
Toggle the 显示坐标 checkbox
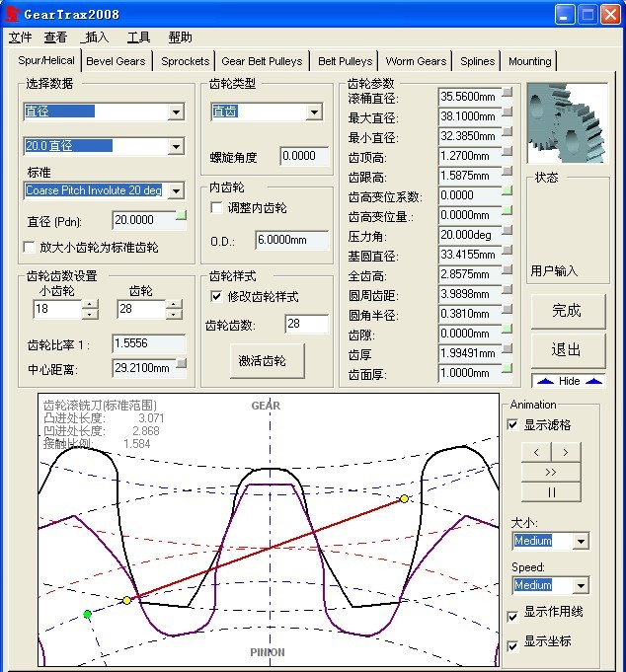click(x=512, y=646)
